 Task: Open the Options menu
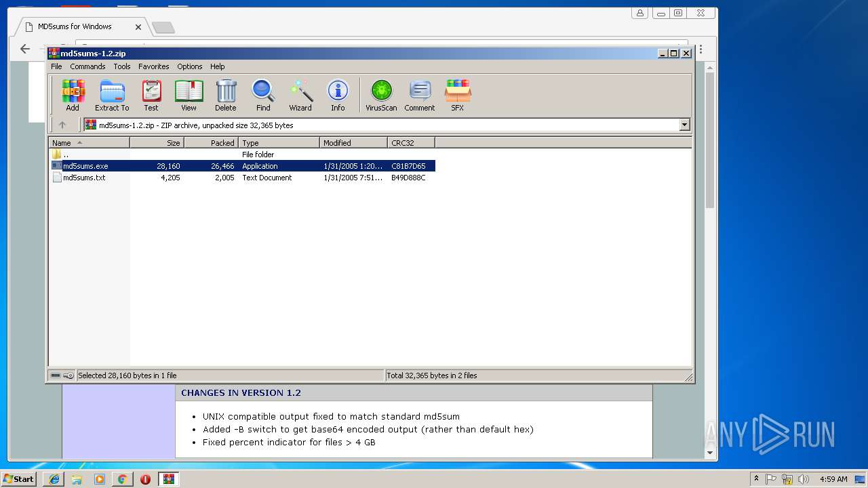coord(190,66)
